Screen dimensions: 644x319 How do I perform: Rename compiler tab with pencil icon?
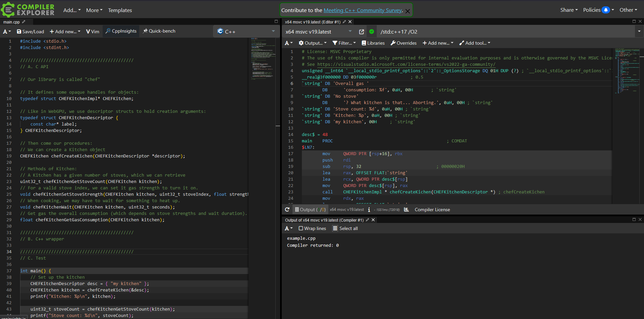coord(344,22)
